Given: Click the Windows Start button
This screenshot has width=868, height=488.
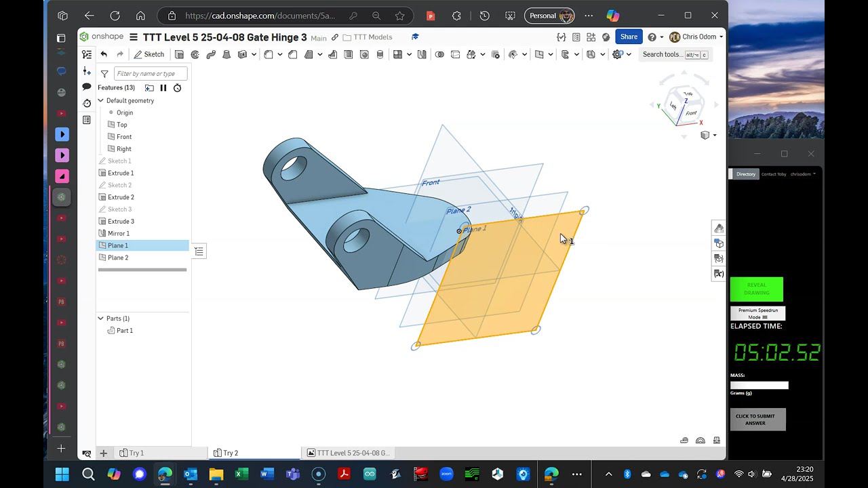Looking at the screenshot, I should click(62, 474).
